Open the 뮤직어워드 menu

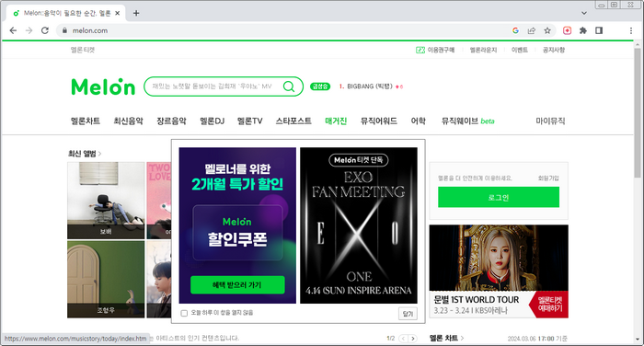[x=379, y=121]
